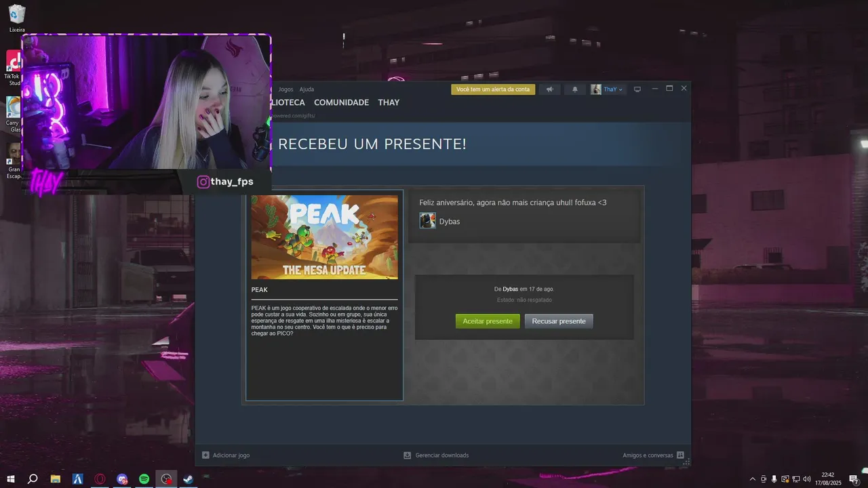Click the ThaY profile avatar in header
868x488 pixels.
(596, 89)
